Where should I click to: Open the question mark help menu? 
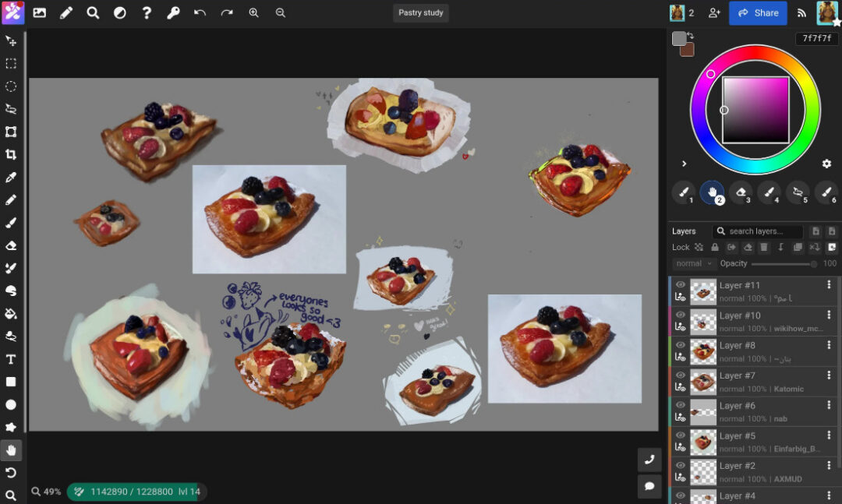point(147,13)
